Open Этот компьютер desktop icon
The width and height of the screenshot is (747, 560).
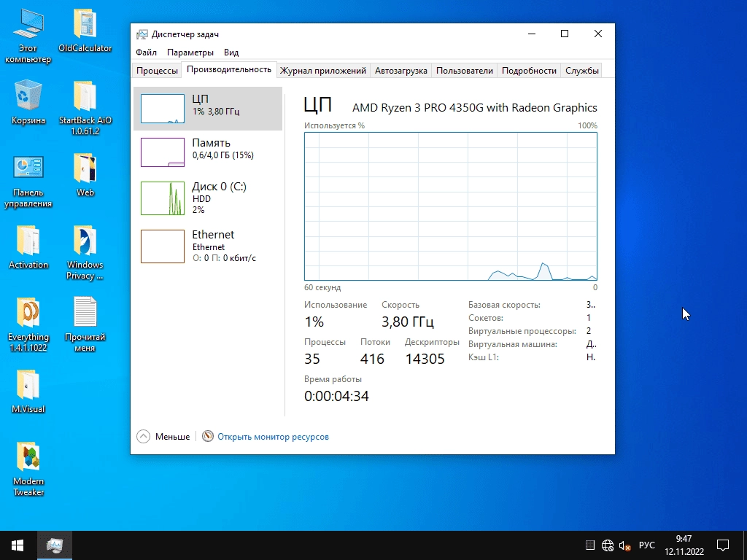click(x=28, y=36)
